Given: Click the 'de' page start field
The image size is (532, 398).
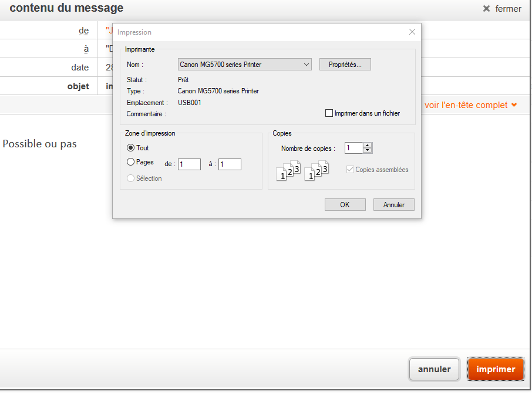Looking at the screenshot, I should click(189, 164).
